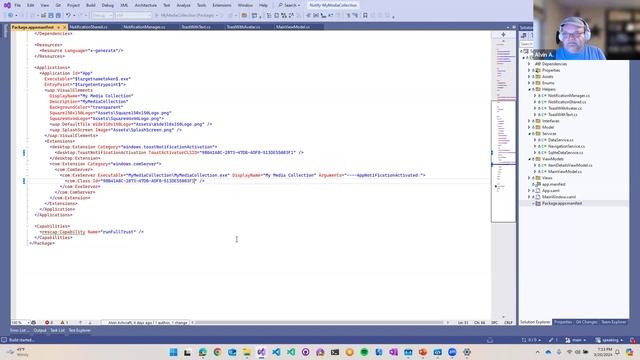Expand the Dependencies node
This screenshot has width=640, height=360.
[x=529, y=64]
